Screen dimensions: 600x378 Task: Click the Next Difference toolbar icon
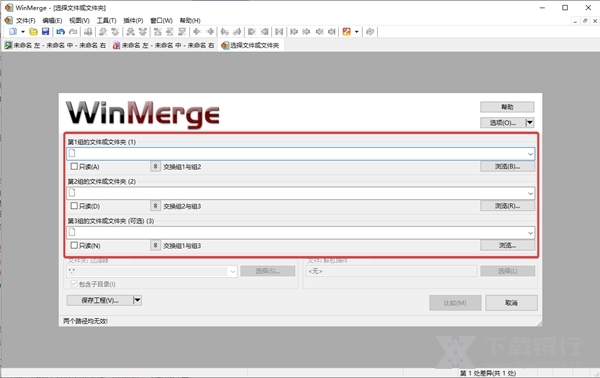[103, 32]
